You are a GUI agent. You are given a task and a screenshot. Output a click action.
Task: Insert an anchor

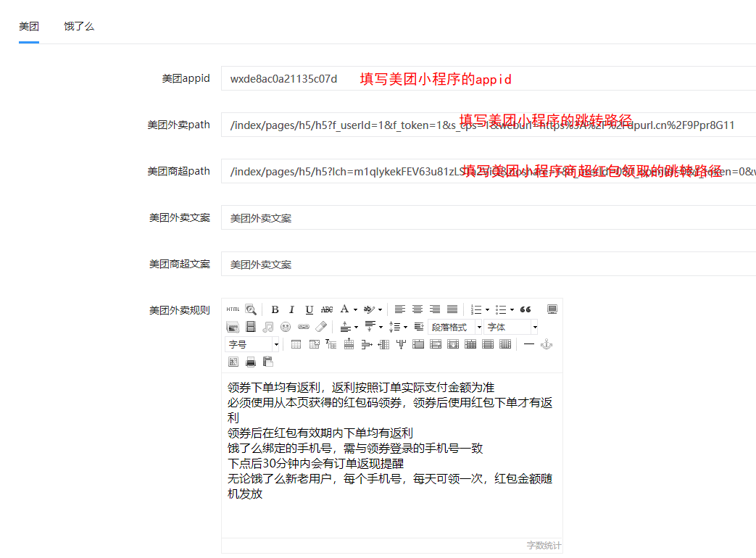547,344
